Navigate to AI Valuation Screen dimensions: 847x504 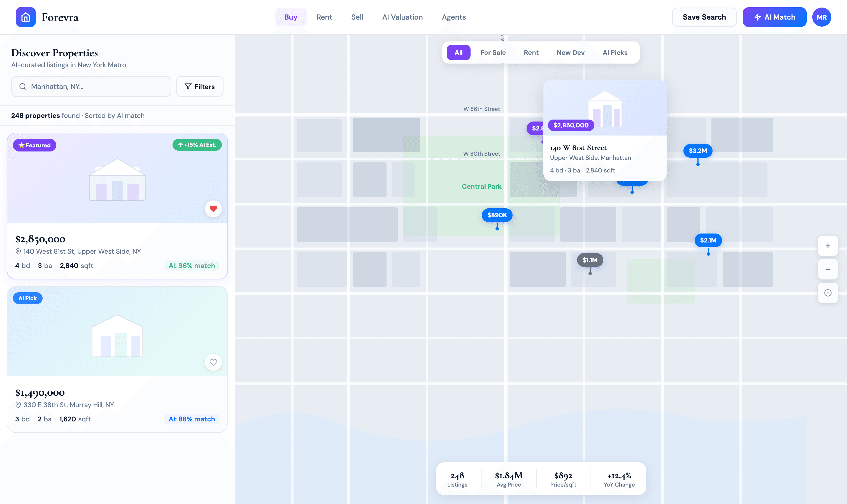click(402, 17)
